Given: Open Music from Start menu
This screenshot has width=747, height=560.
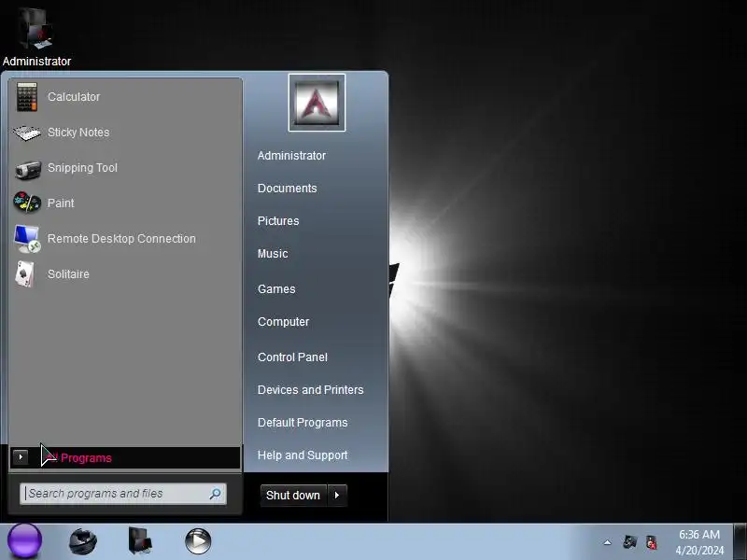Looking at the screenshot, I should click(273, 254).
